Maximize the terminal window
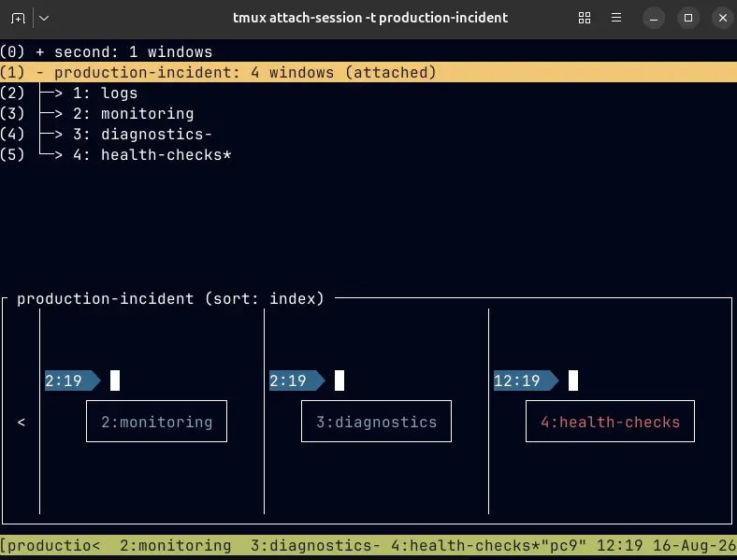The image size is (737, 560). click(x=688, y=18)
